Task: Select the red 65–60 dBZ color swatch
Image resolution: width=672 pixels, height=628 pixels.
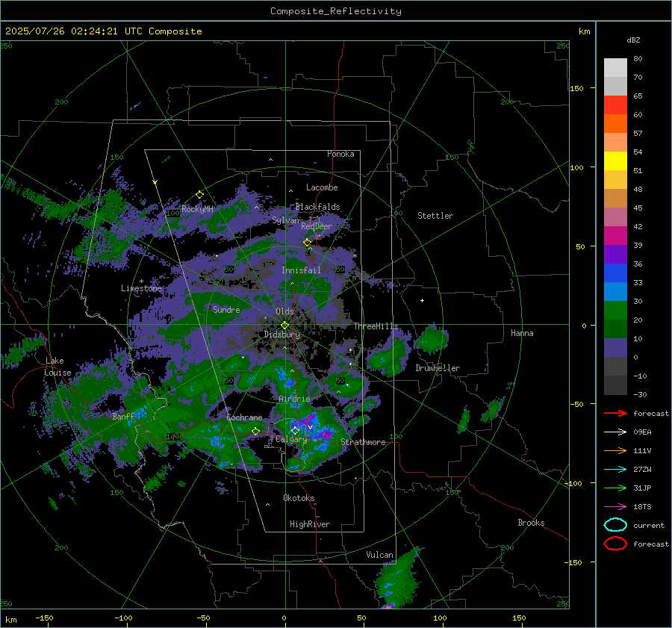Action: tap(615, 105)
